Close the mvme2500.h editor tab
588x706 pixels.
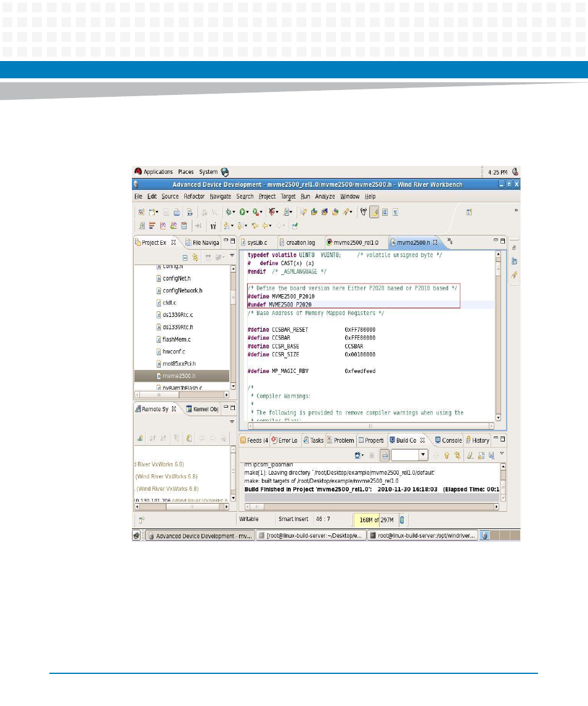click(435, 242)
